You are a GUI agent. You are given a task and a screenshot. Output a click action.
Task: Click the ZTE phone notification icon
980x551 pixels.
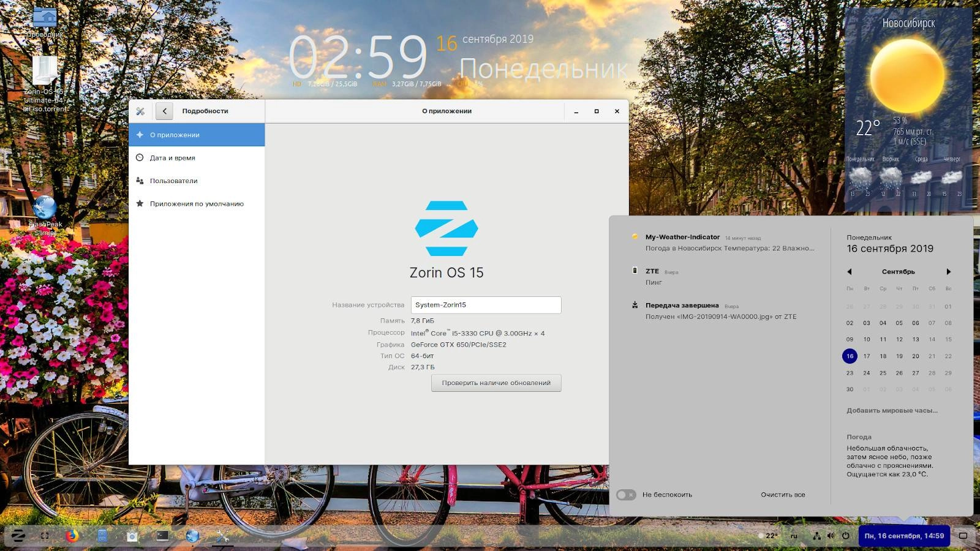click(x=635, y=271)
